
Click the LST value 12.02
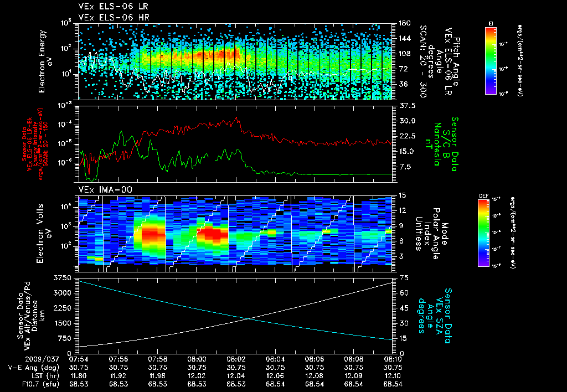point(197,376)
